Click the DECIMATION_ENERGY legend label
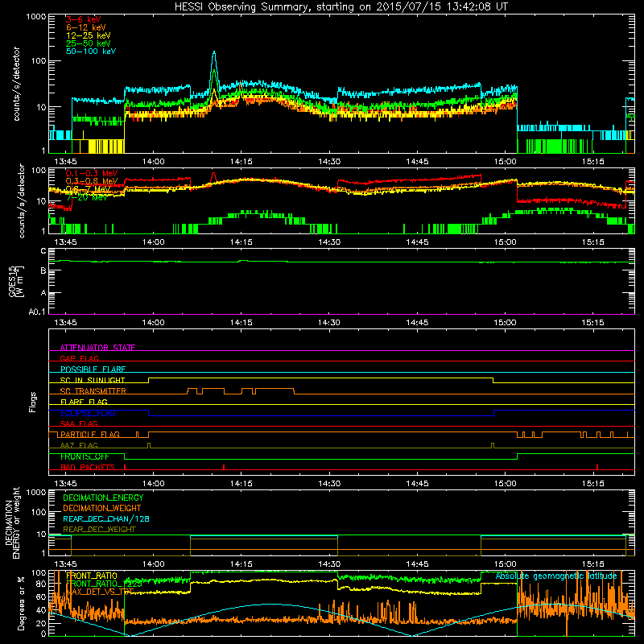644x644 pixels. (103, 497)
